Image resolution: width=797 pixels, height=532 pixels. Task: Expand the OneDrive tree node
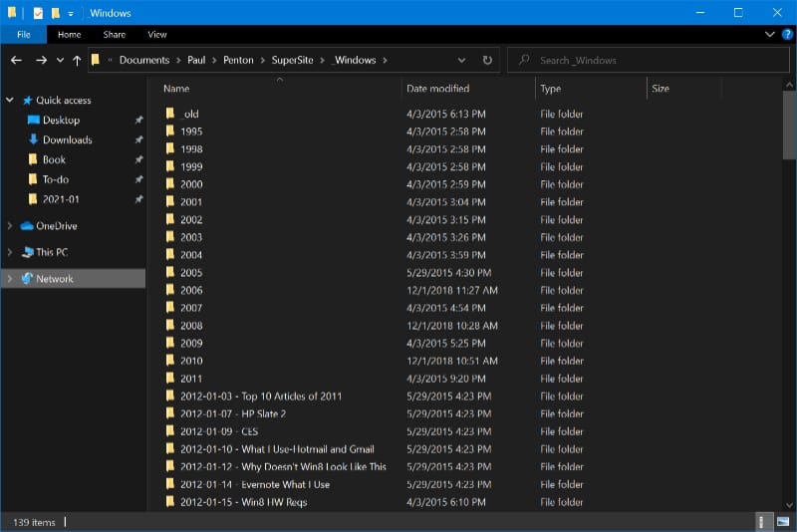click(x=10, y=226)
